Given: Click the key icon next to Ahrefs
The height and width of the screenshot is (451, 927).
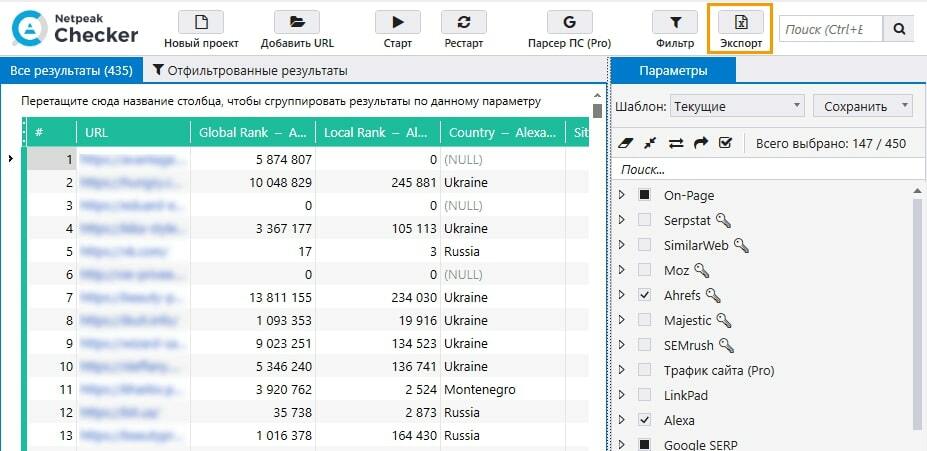Looking at the screenshot, I should pyautogui.click(x=713, y=296).
